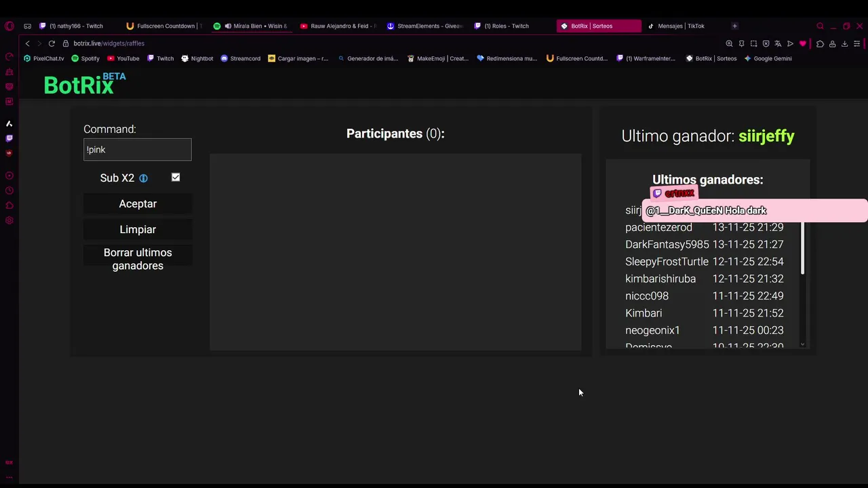Click neogeonix1 in the winners list
The image size is (868, 488).
pos(652,330)
